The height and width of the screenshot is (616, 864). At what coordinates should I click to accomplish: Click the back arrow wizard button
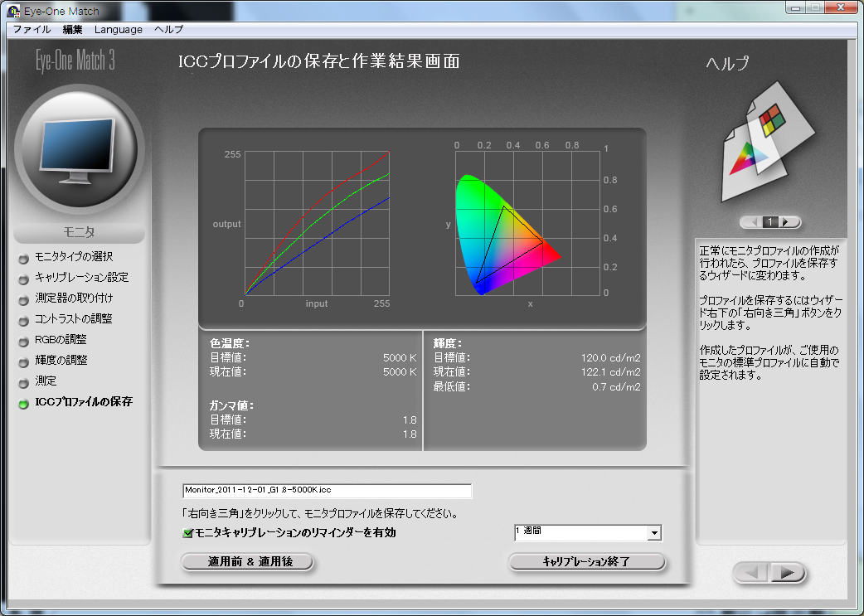pyautogui.click(x=751, y=573)
